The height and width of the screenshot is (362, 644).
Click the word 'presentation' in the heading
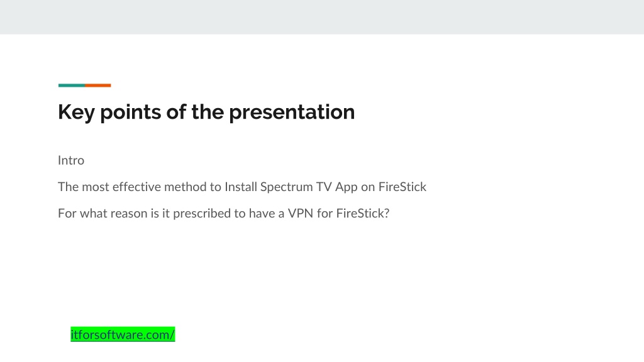292,112
